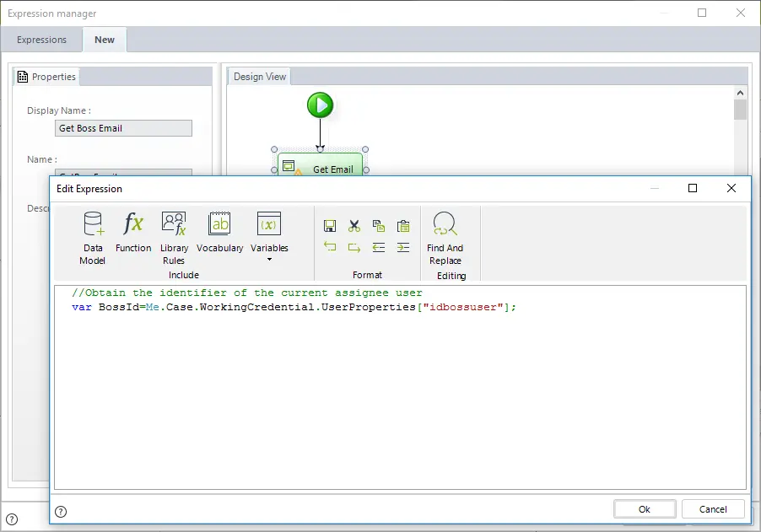
Task: Click the Save floppy disk icon
Action: [330, 225]
